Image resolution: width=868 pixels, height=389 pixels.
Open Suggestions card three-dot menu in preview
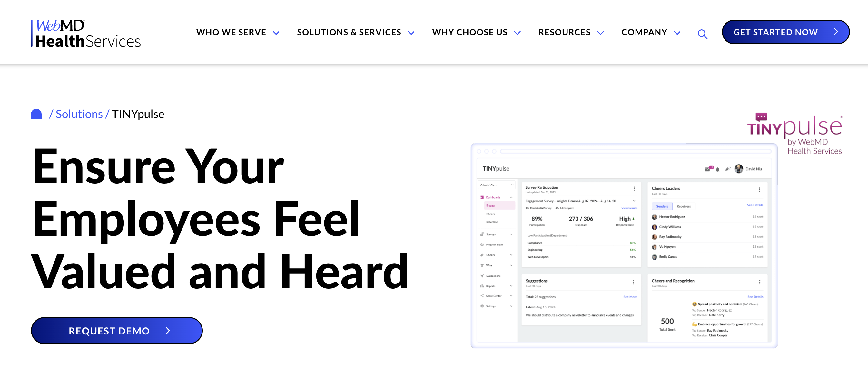pyautogui.click(x=633, y=282)
